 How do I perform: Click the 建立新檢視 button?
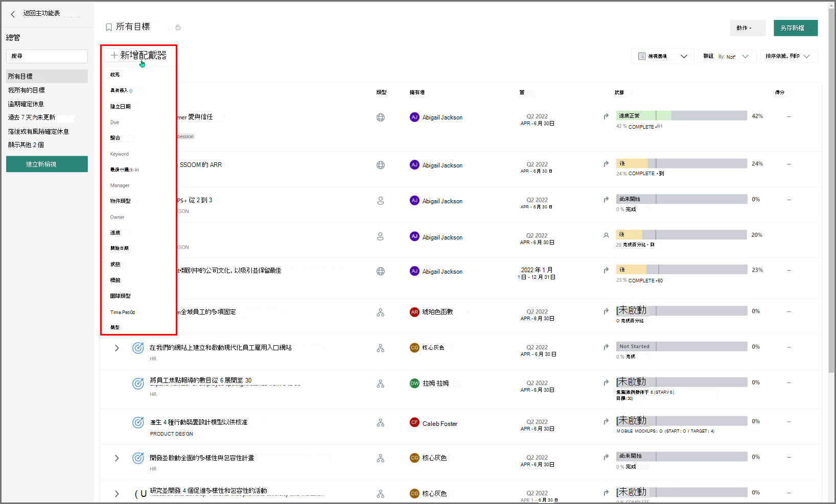[x=47, y=164]
